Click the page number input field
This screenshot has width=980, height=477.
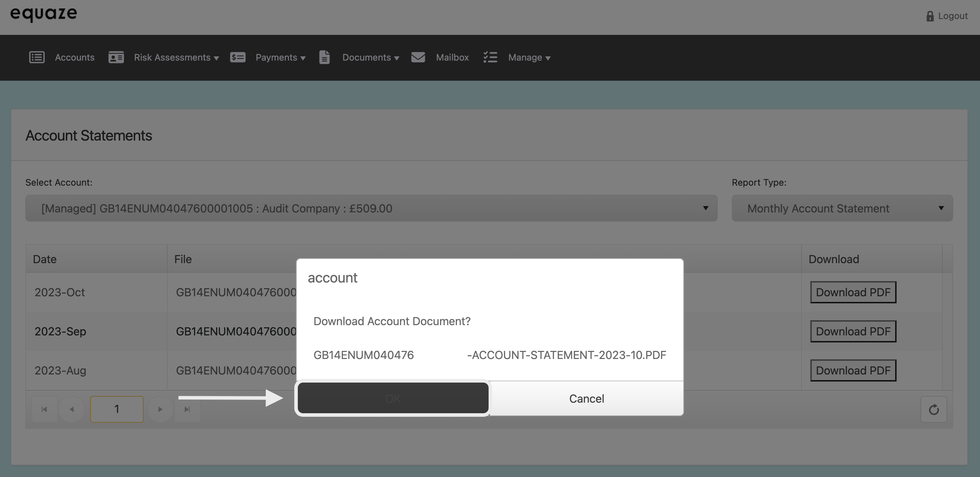coord(117,409)
